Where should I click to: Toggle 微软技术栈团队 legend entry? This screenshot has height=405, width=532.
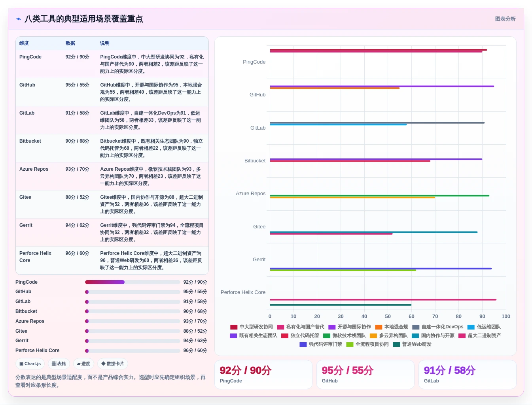click(345, 336)
